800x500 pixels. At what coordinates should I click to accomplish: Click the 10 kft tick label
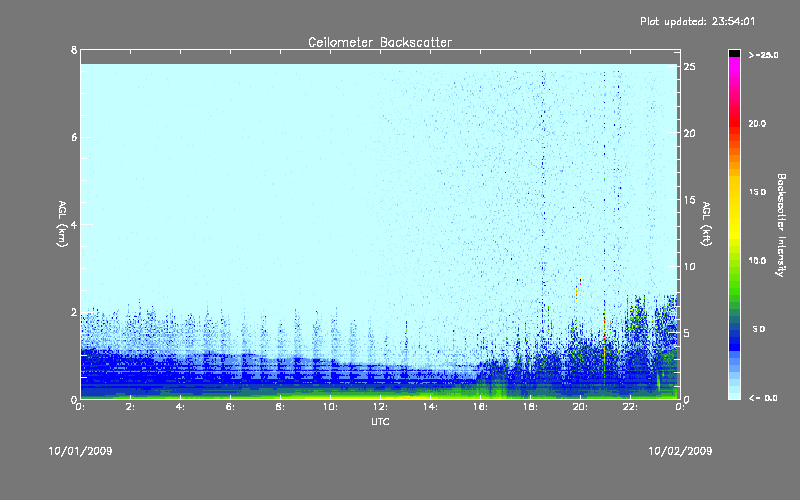coord(689,266)
